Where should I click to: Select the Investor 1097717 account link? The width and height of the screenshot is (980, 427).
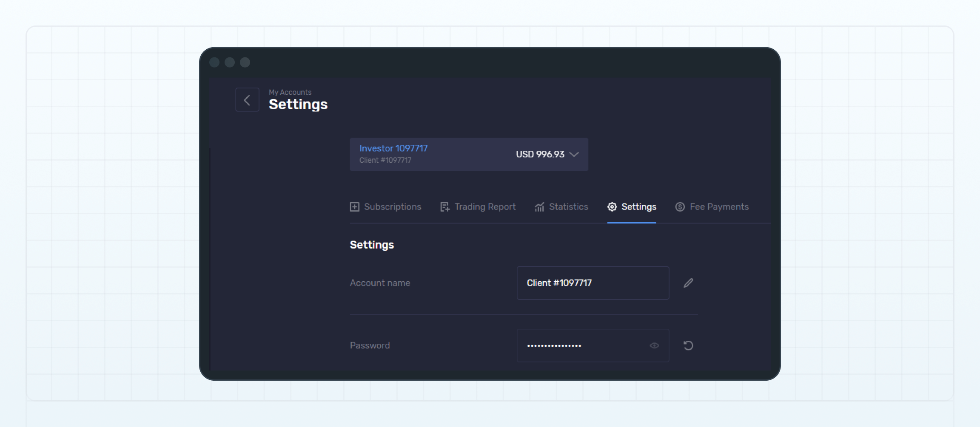coord(393,148)
